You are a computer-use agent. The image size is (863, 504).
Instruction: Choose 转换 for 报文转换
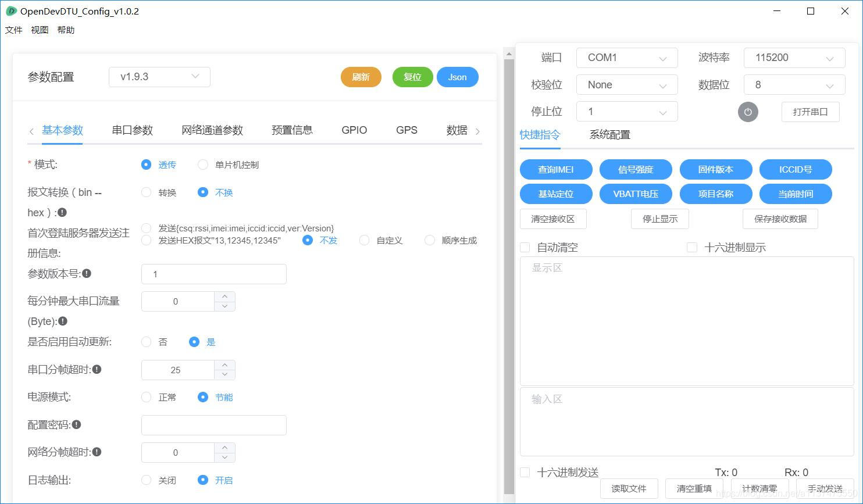(147, 192)
